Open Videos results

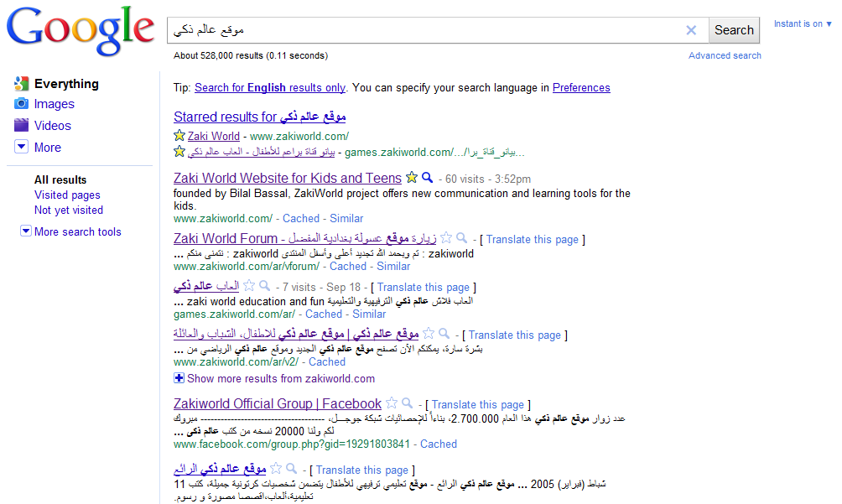click(x=53, y=126)
